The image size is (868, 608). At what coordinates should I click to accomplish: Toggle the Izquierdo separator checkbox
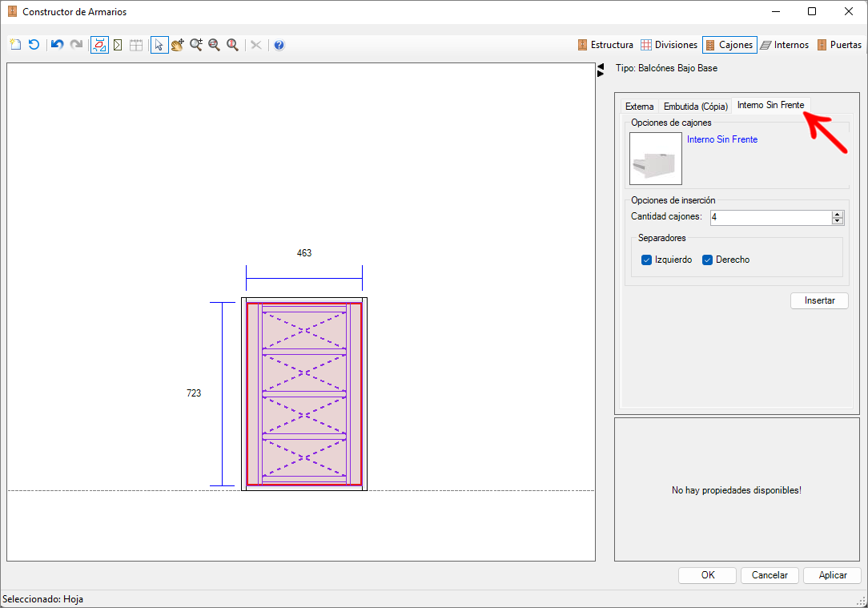point(646,260)
